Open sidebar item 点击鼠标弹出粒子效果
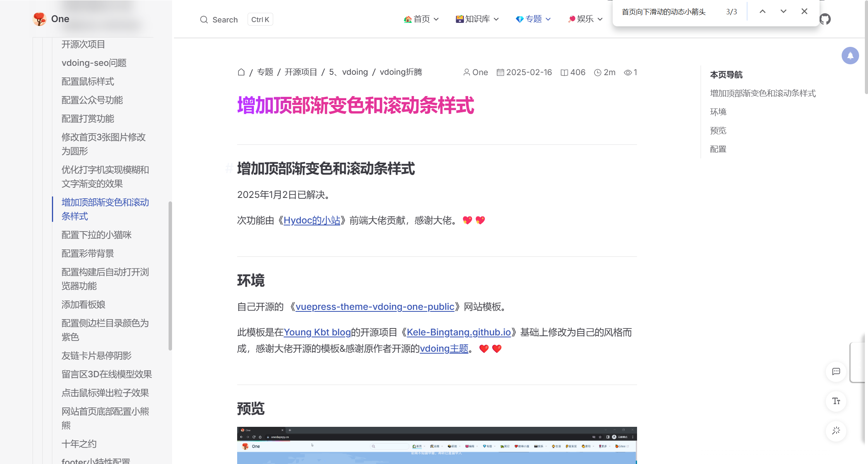868x464 pixels. pyautogui.click(x=105, y=393)
